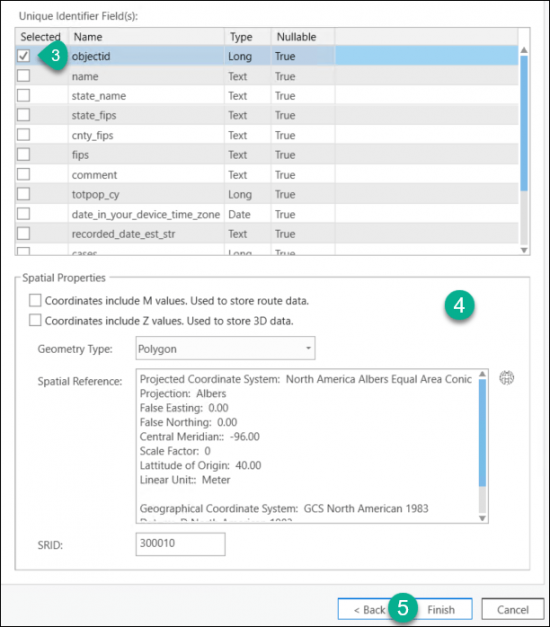Click the Spatial Reference box scroll down arrow
This screenshot has height=627, width=550.
[x=482, y=518]
